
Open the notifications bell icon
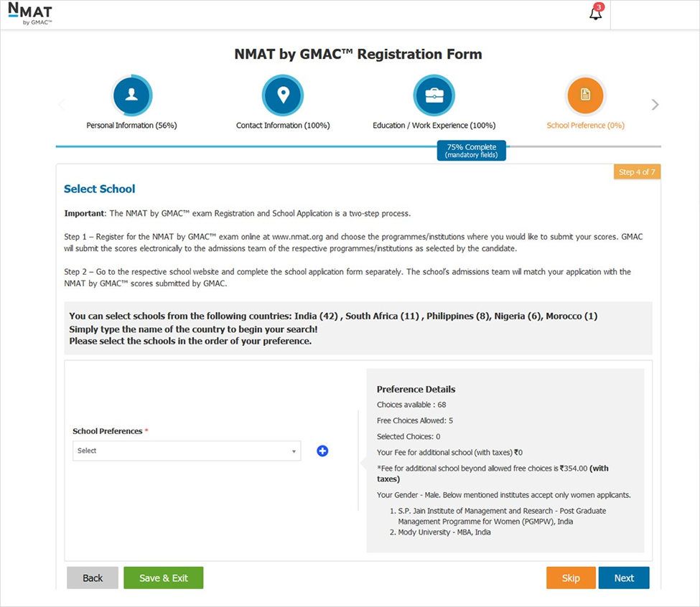coord(595,14)
